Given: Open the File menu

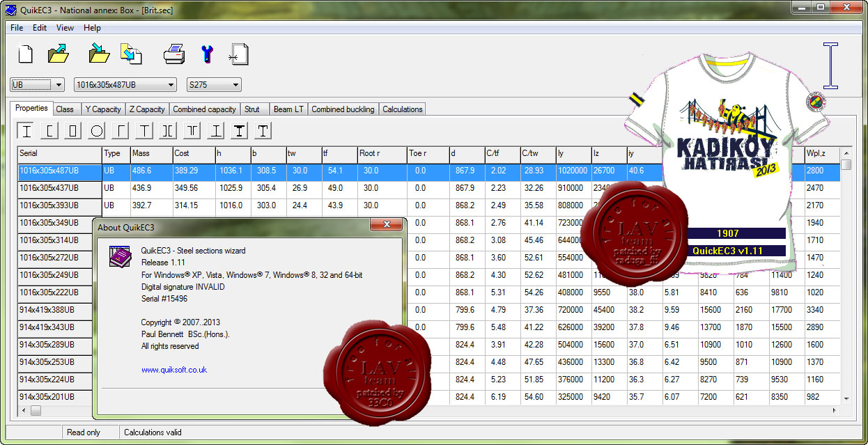Looking at the screenshot, I should click(17, 28).
